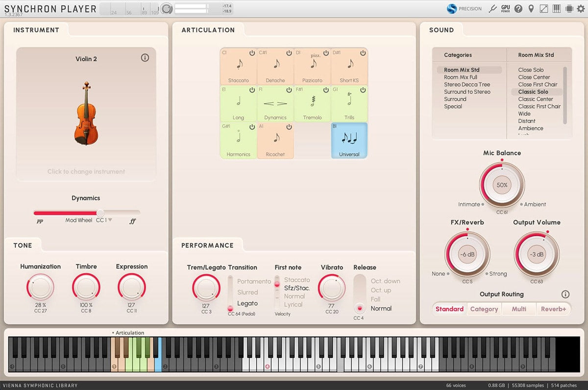Select the Category output routing tab
Image resolution: width=588 pixels, height=390 pixels.
(x=484, y=309)
